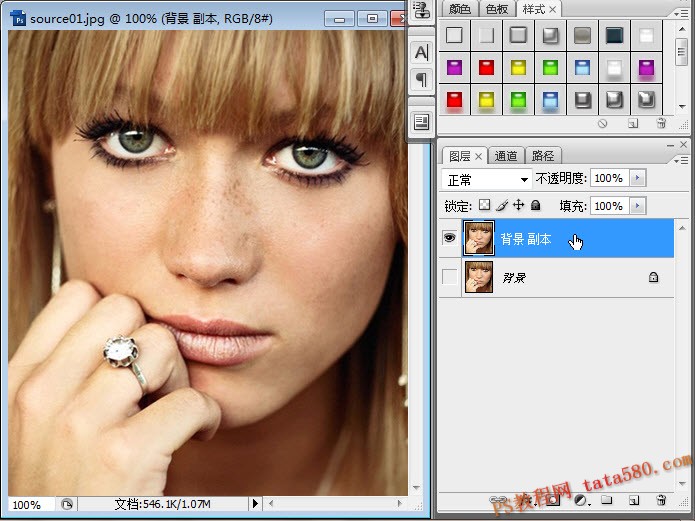
Task: Close the 样式 tab with its x
Action: (x=552, y=9)
